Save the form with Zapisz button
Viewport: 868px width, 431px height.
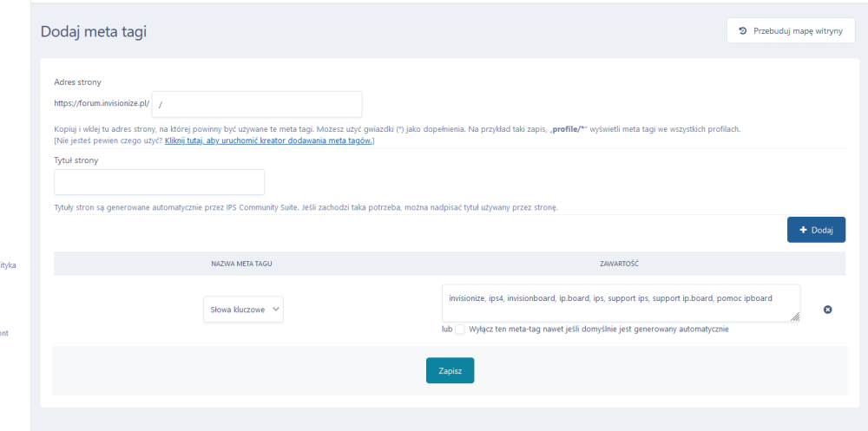[x=450, y=370]
